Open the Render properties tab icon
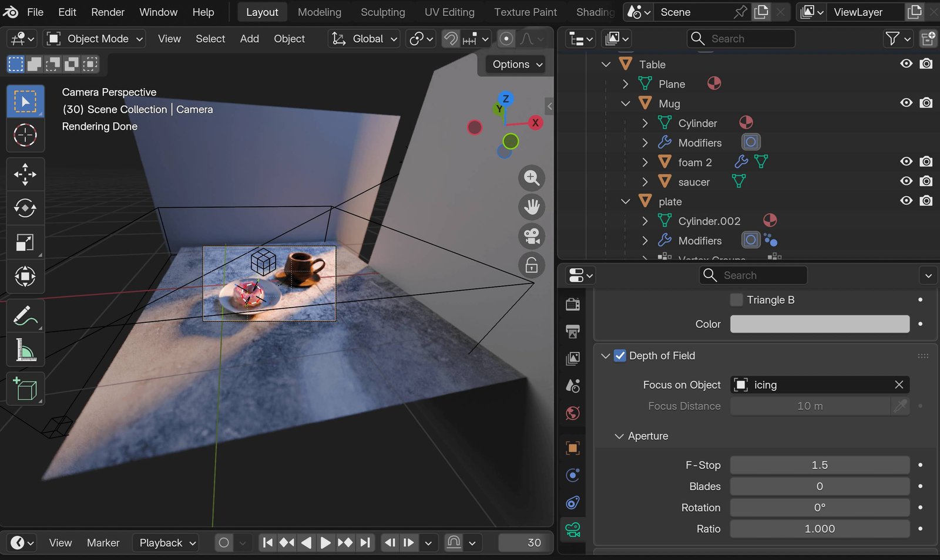 (573, 304)
